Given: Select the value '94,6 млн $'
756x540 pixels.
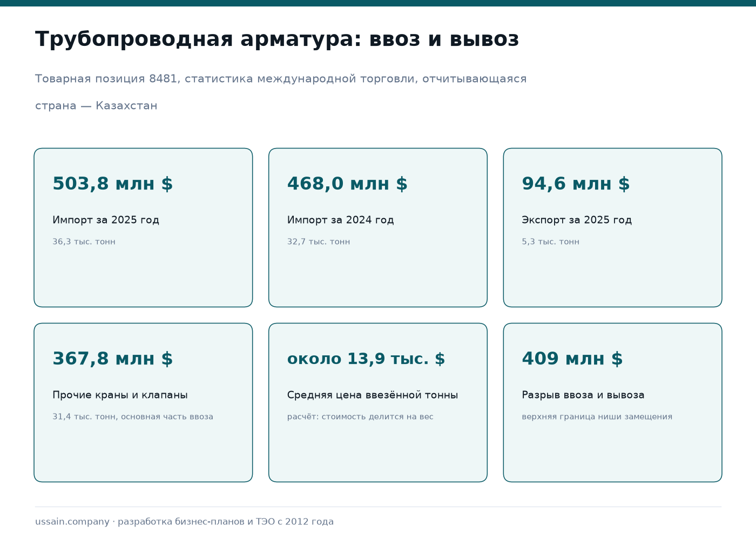Looking at the screenshot, I should (576, 184).
